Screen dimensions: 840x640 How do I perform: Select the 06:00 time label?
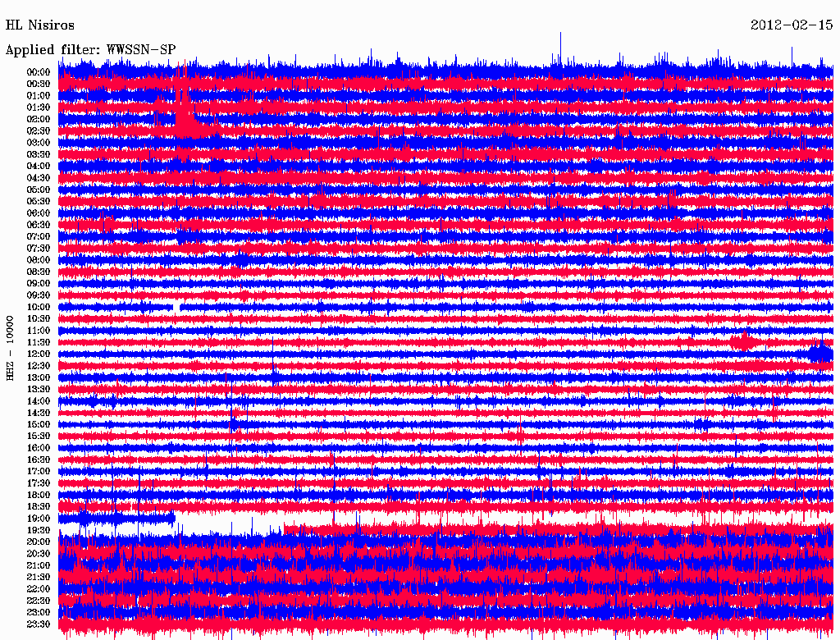[x=39, y=213]
